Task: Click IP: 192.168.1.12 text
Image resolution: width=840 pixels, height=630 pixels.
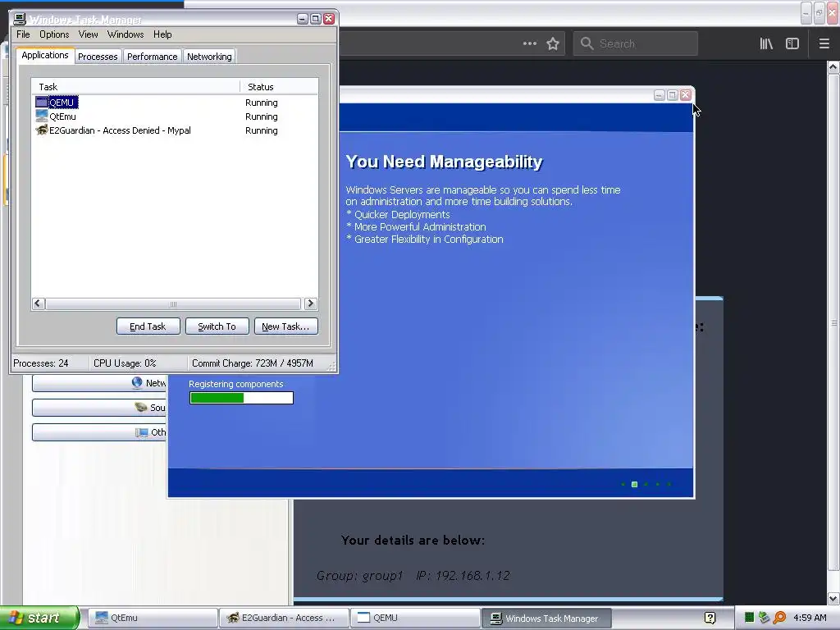Action: point(463,575)
